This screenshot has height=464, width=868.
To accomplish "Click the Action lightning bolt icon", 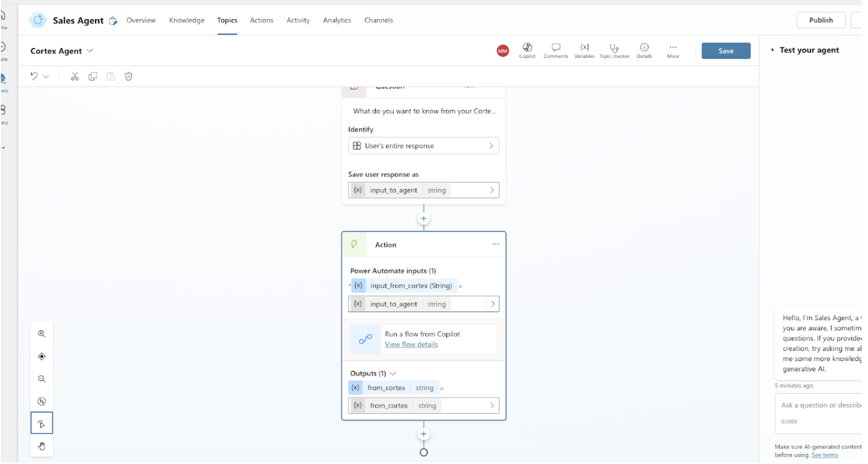I will (x=354, y=244).
